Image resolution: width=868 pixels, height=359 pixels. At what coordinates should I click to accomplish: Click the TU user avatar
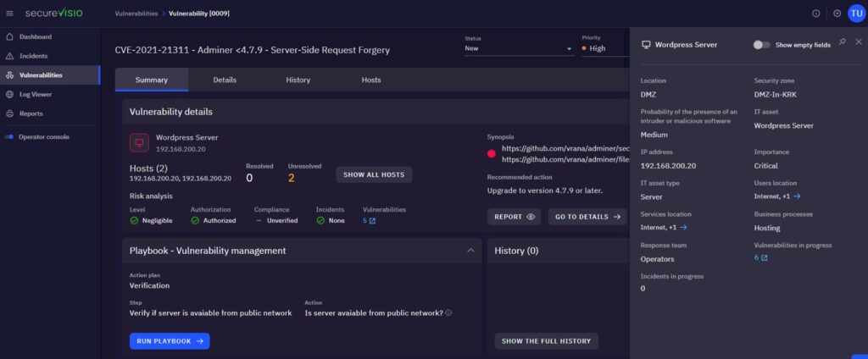point(855,14)
